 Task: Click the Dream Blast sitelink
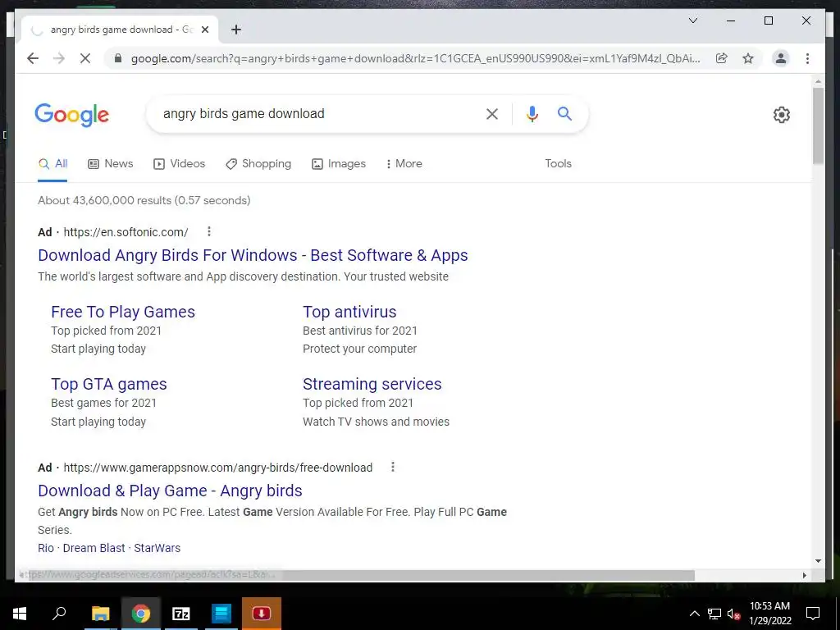(94, 548)
